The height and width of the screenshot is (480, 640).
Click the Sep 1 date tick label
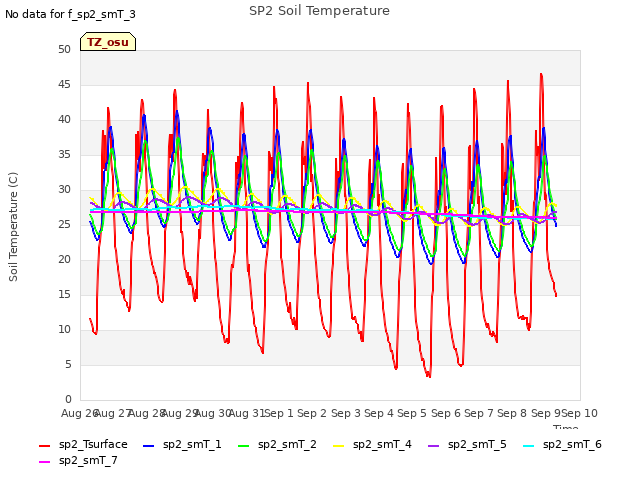click(279, 413)
